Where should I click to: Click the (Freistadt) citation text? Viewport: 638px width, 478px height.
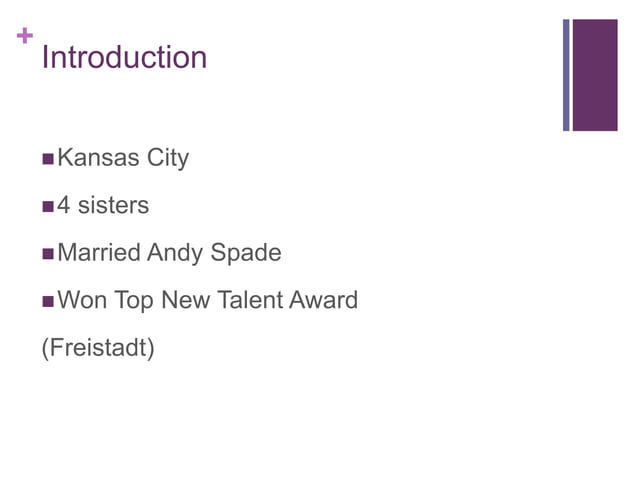(97, 349)
